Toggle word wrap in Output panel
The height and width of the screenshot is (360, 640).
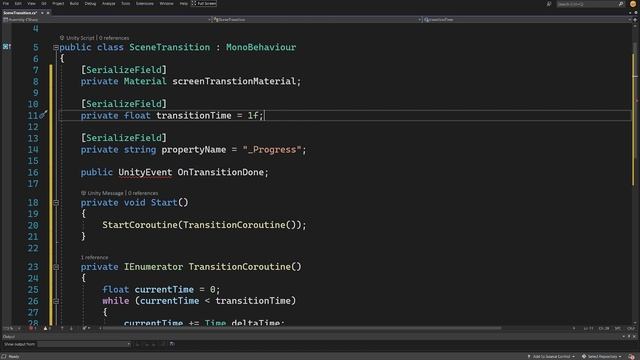pyautogui.click(x=172, y=344)
